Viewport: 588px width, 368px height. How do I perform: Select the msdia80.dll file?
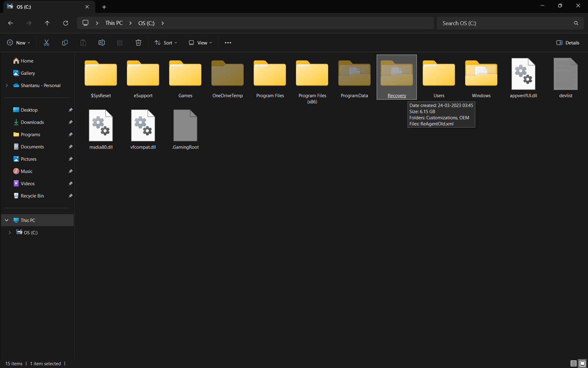click(x=101, y=129)
